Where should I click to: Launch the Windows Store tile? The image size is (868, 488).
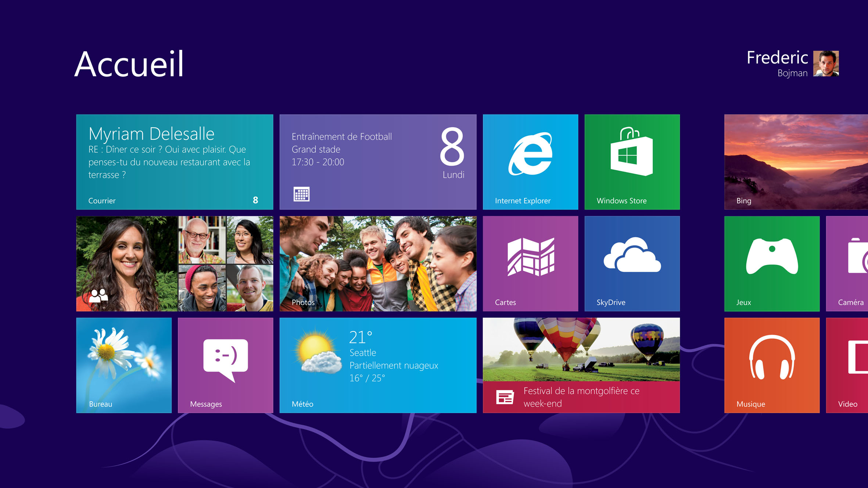pos(632,162)
